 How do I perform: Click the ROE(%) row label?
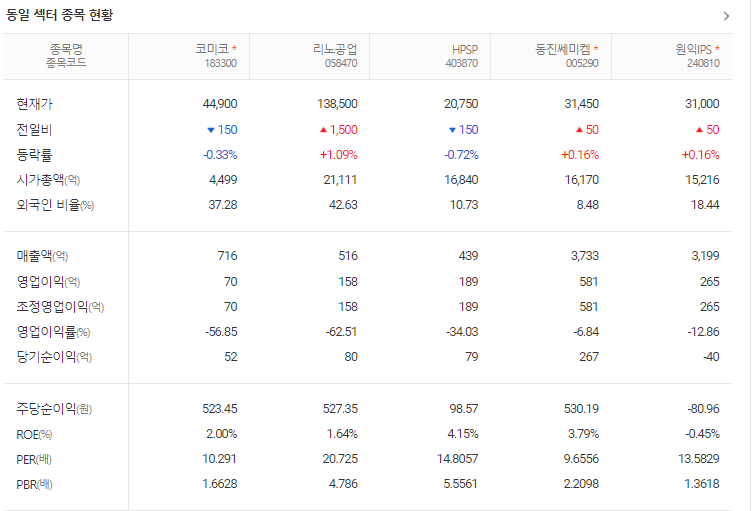click(x=34, y=435)
